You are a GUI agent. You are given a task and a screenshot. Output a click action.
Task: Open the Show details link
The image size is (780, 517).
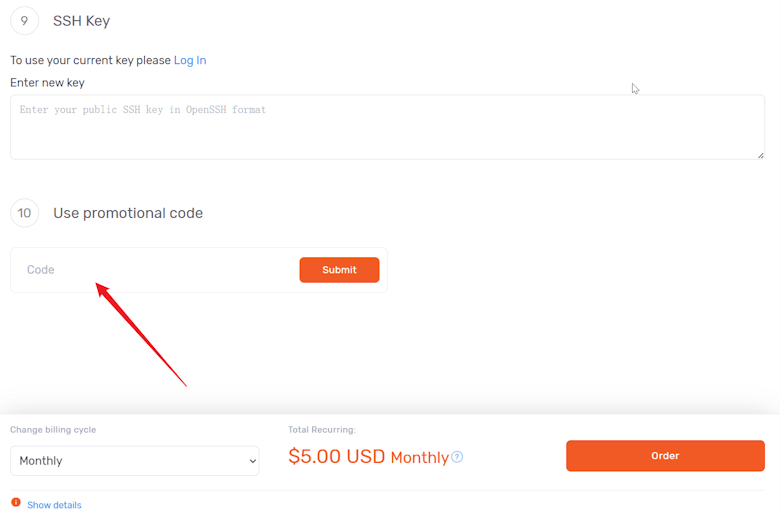coord(54,505)
